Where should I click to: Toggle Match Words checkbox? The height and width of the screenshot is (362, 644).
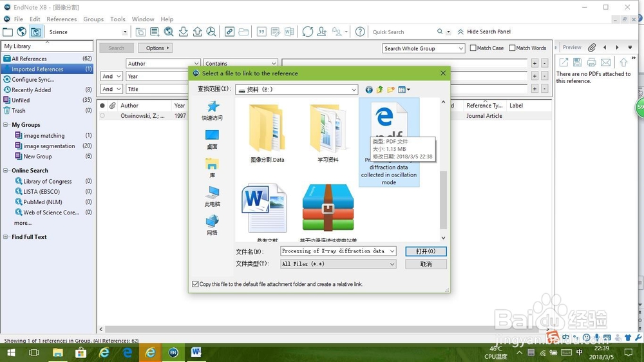click(x=512, y=48)
